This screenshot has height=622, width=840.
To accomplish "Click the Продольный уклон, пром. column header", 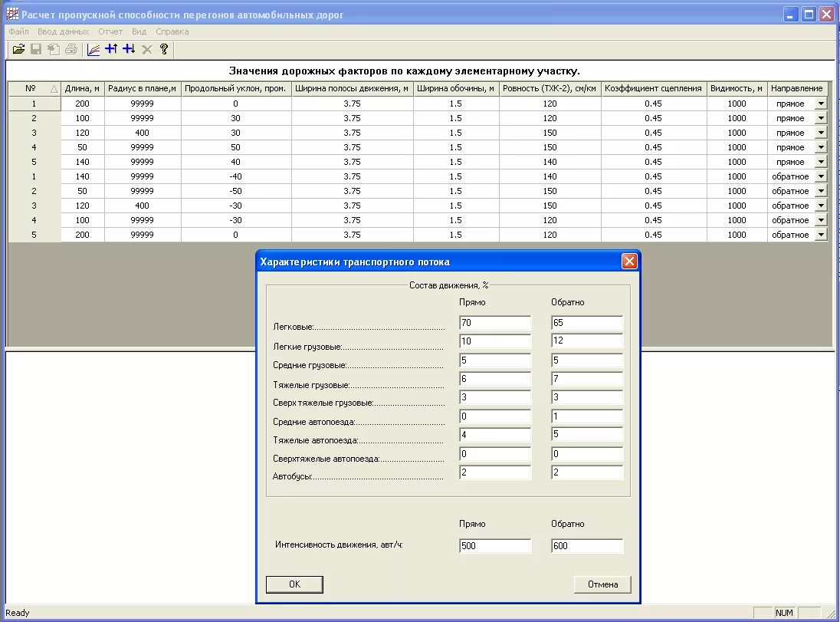I will point(236,88).
